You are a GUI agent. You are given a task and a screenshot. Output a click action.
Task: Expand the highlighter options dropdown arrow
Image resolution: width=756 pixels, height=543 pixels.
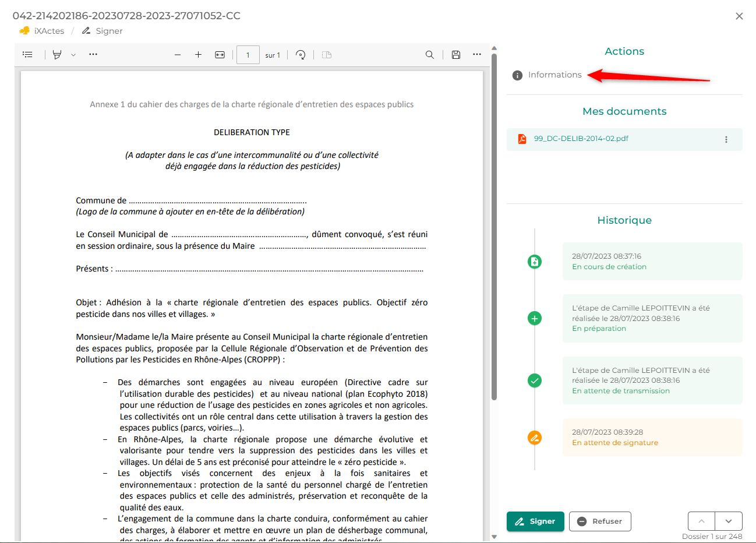pos(73,55)
